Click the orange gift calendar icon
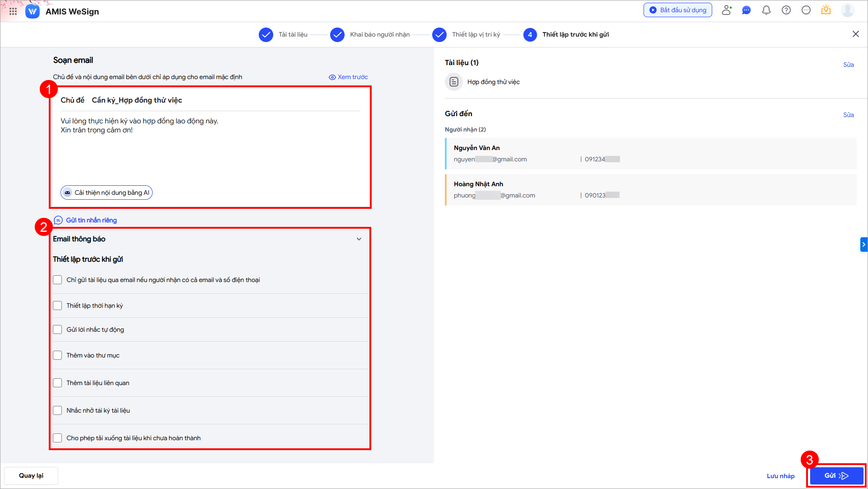Image resolution: width=868 pixels, height=489 pixels. click(x=826, y=10)
